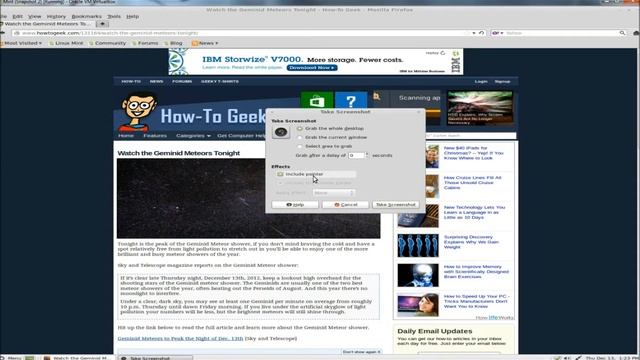Click the volume icon in system tray
The image size is (640, 360).
pyautogui.click(x=568, y=358)
